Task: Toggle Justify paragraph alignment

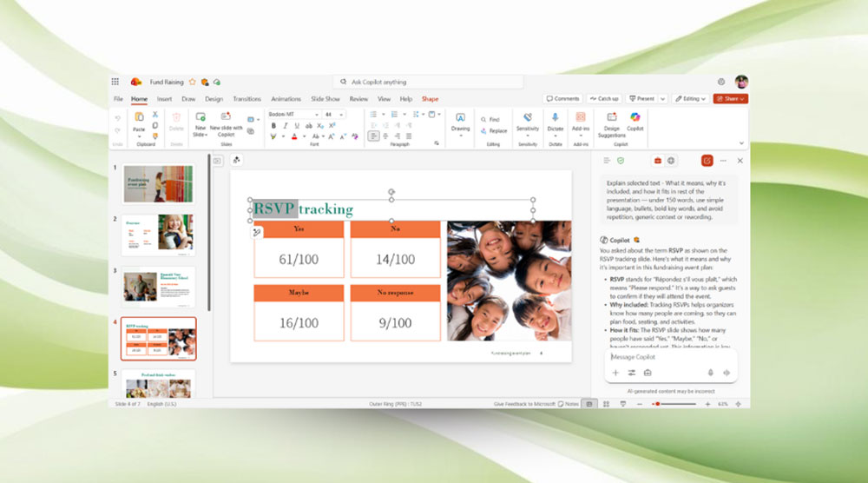Action: pyautogui.click(x=409, y=136)
